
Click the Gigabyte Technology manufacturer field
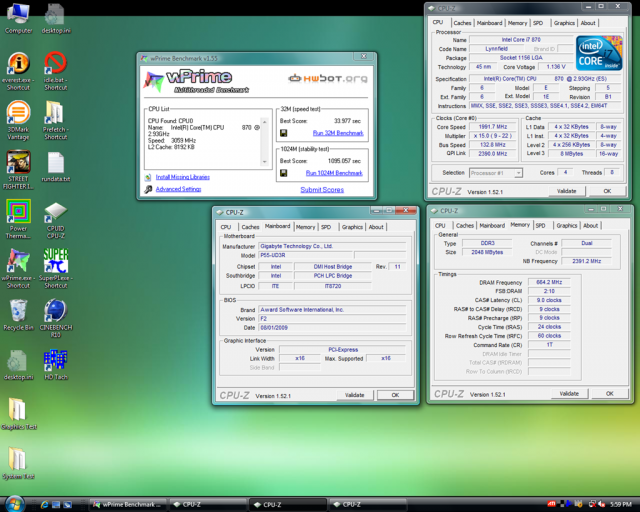click(333, 246)
